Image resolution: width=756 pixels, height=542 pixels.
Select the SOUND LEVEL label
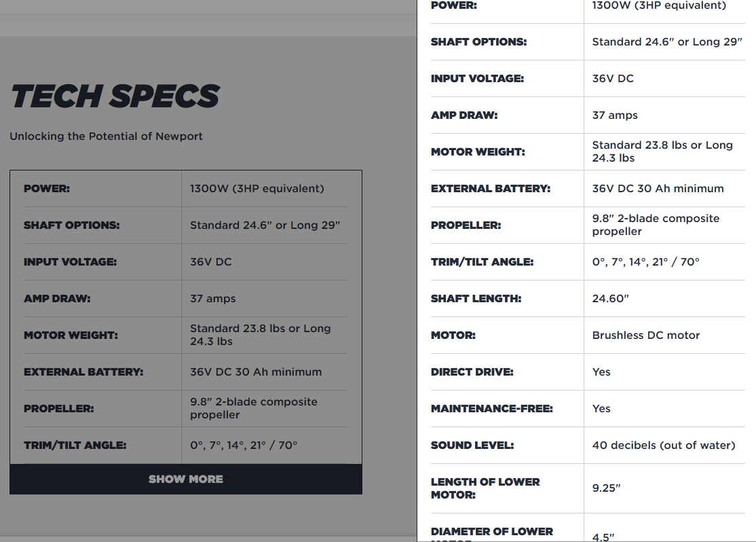(472, 445)
